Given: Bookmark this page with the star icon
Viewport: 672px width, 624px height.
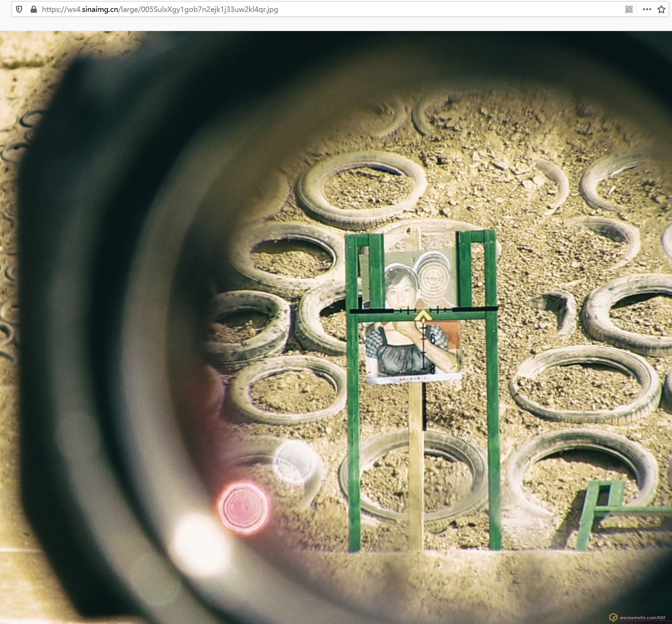Looking at the screenshot, I should [x=661, y=9].
